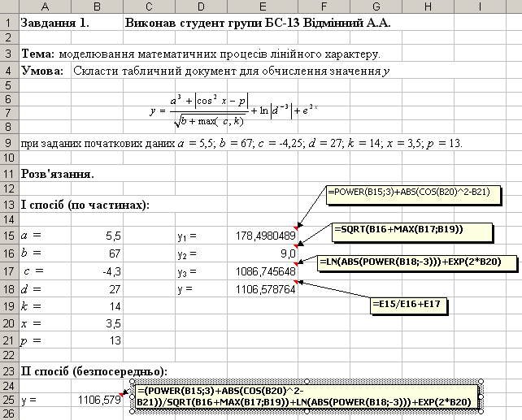Image resolution: width=522 pixels, height=420 pixels.
Task: Click the 'Тема:' cell in row 3
Action: [37, 54]
